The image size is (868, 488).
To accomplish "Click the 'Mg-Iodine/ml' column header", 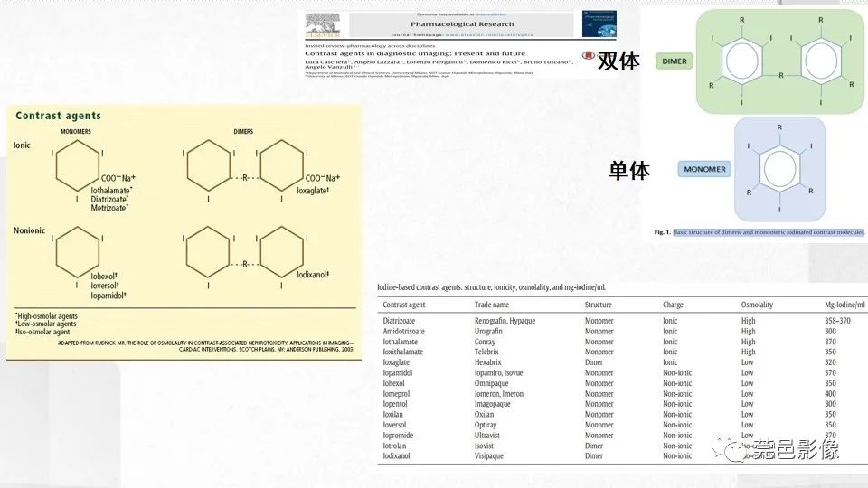I will click(844, 305).
